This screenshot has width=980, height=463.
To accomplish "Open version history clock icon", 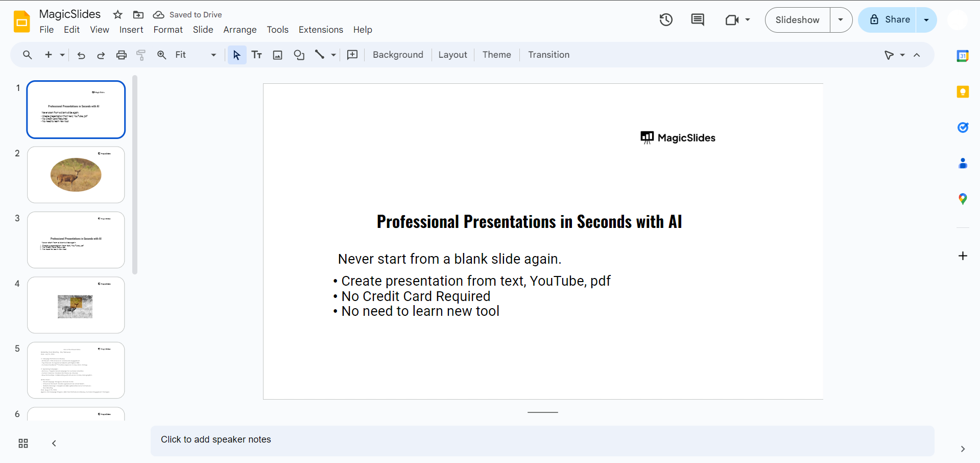I will pos(666,20).
